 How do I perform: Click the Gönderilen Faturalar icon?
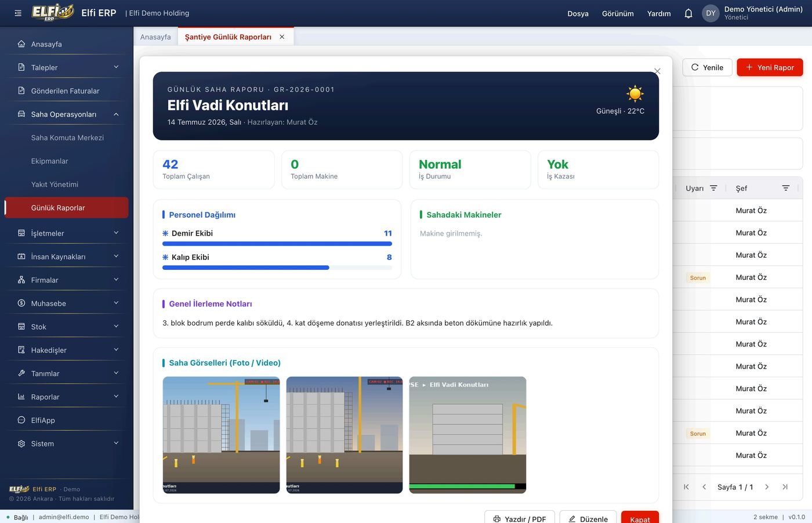click(x=21, y=91)
